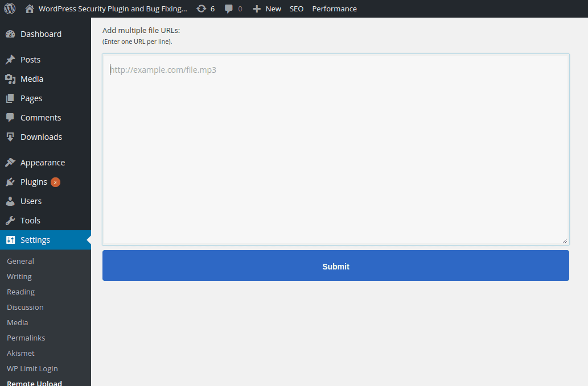Image resolution: width=588 pixels, height=386 pixels.
Task: Select the Downloads sidebar icon
Action: 11,136
